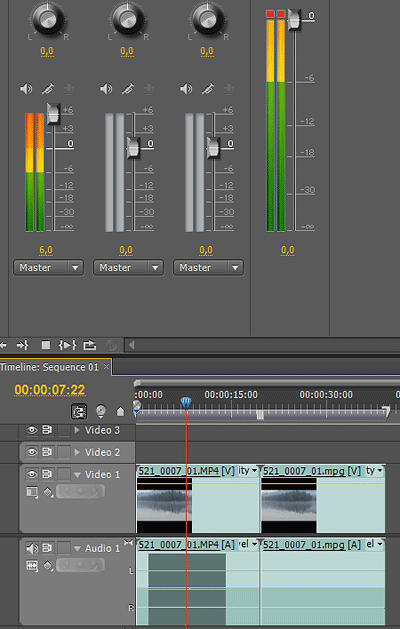Viewport: 400px width, 629px height.
Task: Select the S21_0007_01.mpg [V] video clip
Action: coord(323,499)
